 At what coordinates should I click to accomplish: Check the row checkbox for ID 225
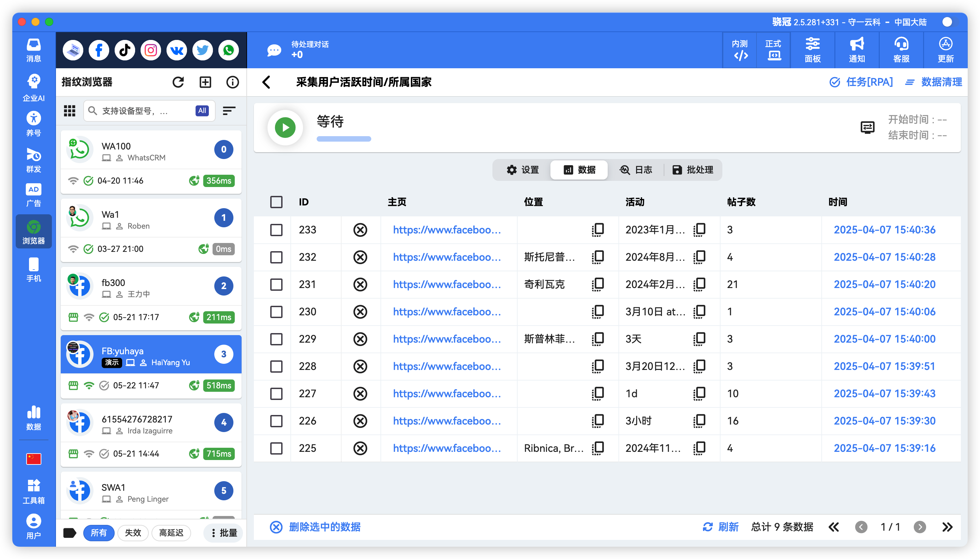click(x=276, y=448)
